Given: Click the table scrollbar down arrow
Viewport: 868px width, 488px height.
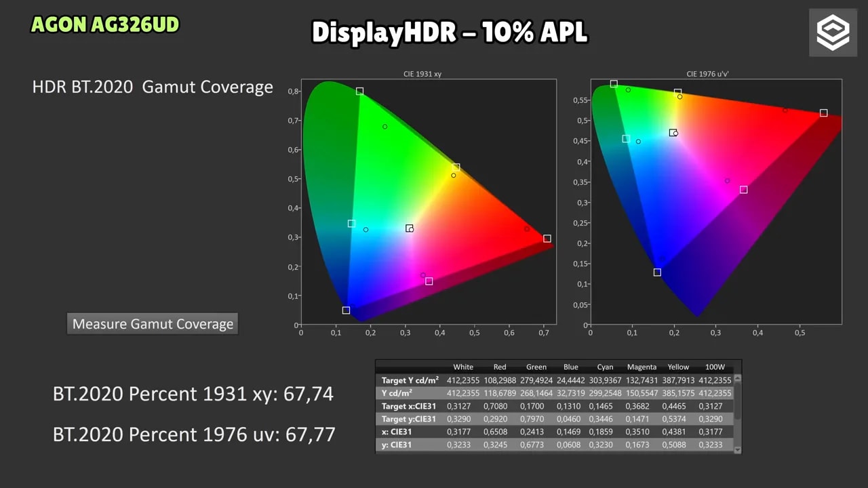Looking at the screenshot, I should pos(738,449).
